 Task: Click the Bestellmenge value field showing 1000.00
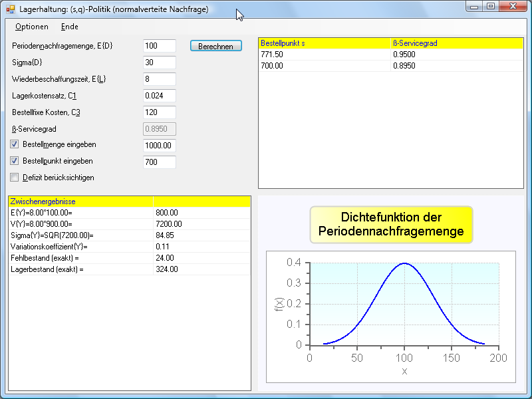coord(159,146)
